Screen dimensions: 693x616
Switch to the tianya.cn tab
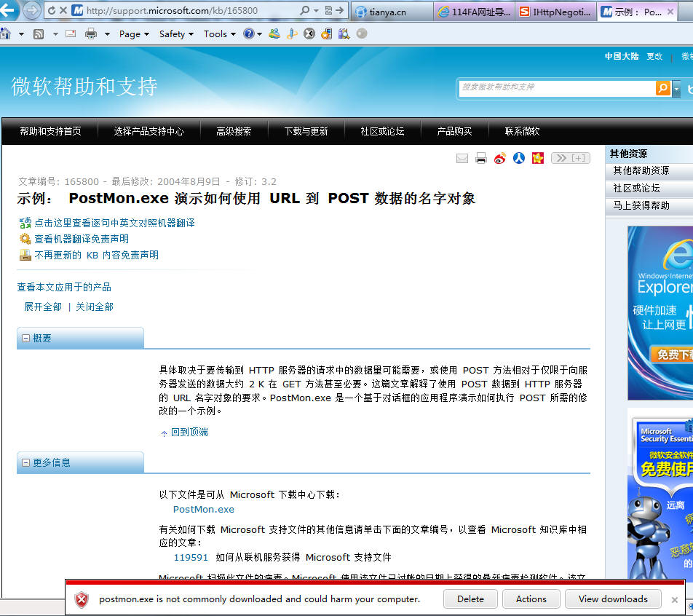[392, 12]
